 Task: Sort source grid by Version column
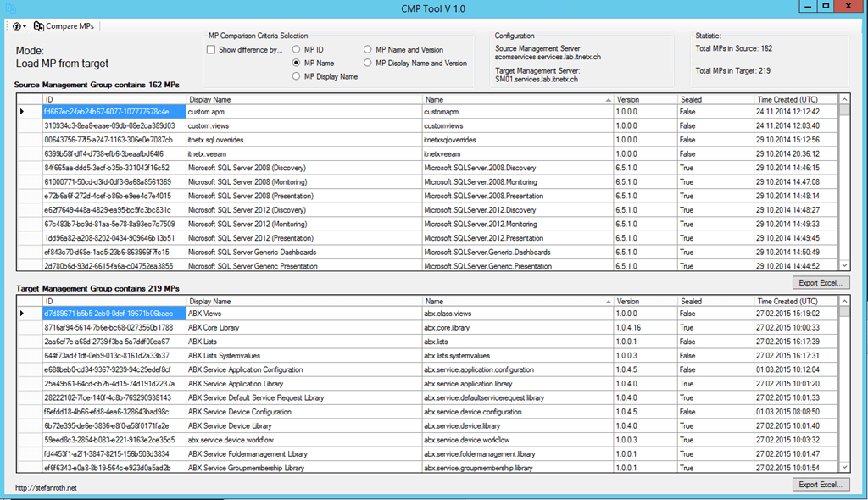(643, 99)
